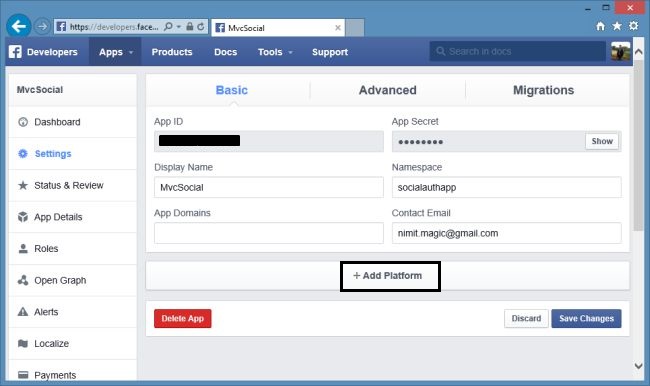Click the Roles person icon
Image resolution: width=650 pixels, height=386 pixels.
pos(23,249)
